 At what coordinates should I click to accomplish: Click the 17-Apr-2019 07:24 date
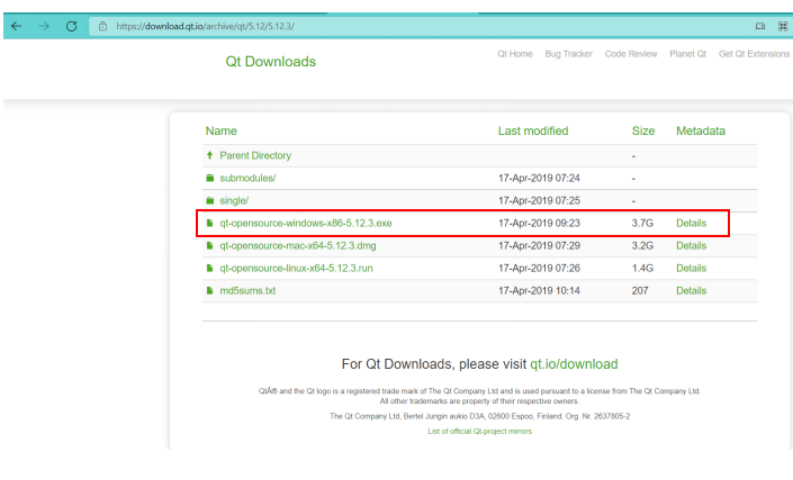pyautogui.click(x=539, y=178)
